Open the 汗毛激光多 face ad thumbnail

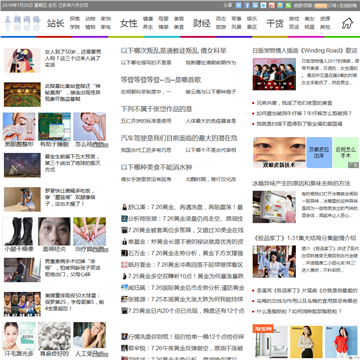pos(19,336)
